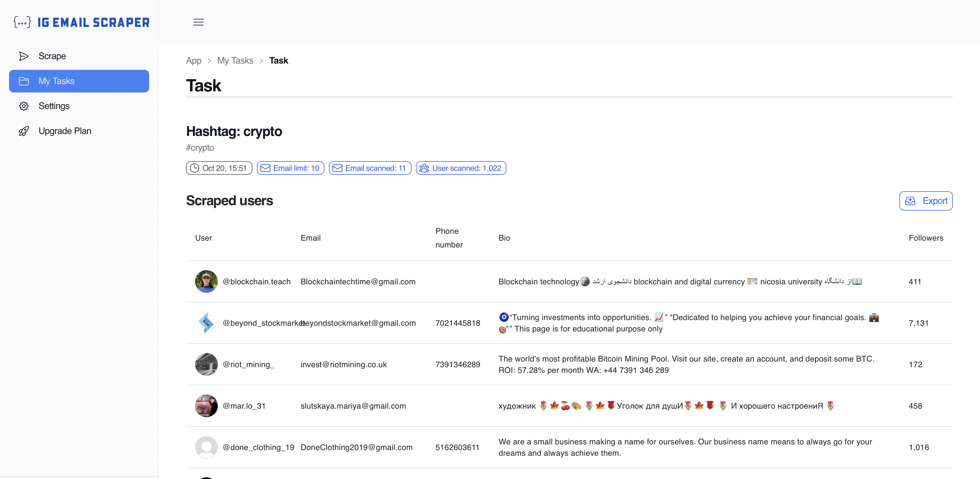Viewport: 980px width, 479px height.
Task: Click the Email scanned: 11 badge
Action: pyautogui.click(x=370, y=168)
